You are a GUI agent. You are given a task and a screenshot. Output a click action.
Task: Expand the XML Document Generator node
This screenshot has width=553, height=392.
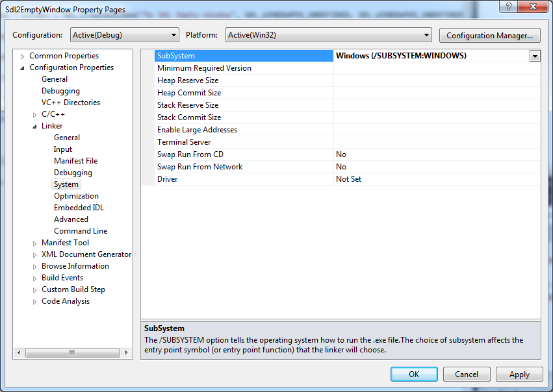34,254
